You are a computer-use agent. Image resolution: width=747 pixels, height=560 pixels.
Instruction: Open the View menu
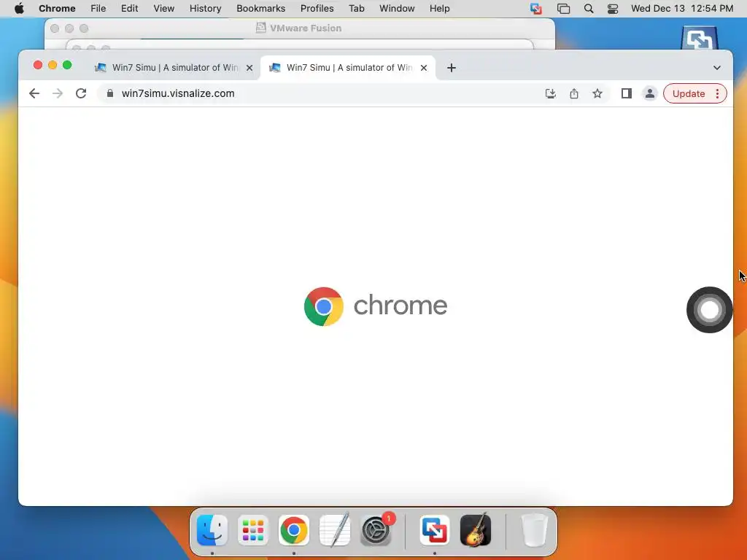[x=164, y=9]
